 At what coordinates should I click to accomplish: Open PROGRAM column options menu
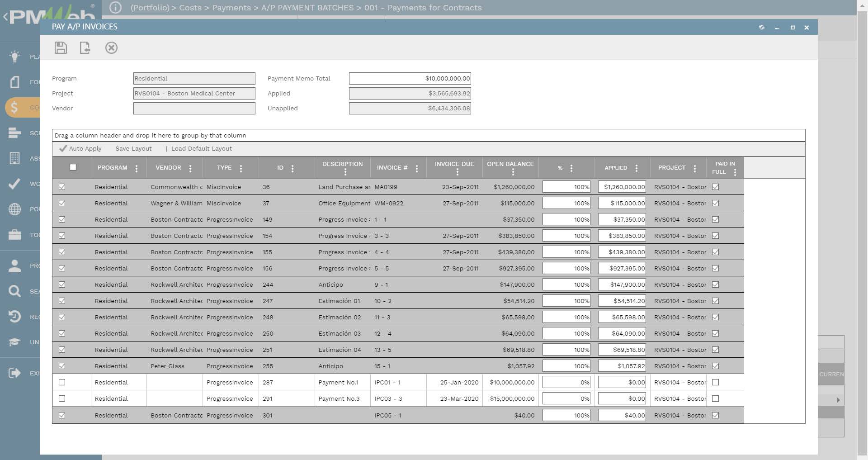137,169
